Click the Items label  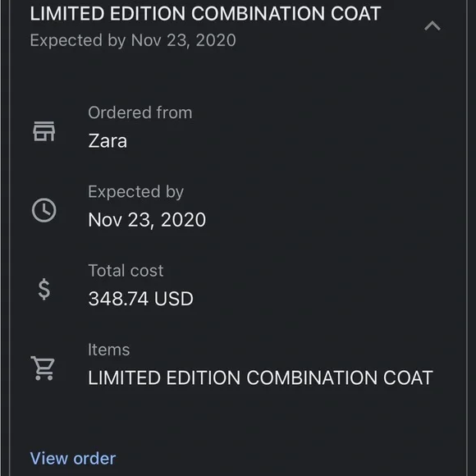coord(108,350)
